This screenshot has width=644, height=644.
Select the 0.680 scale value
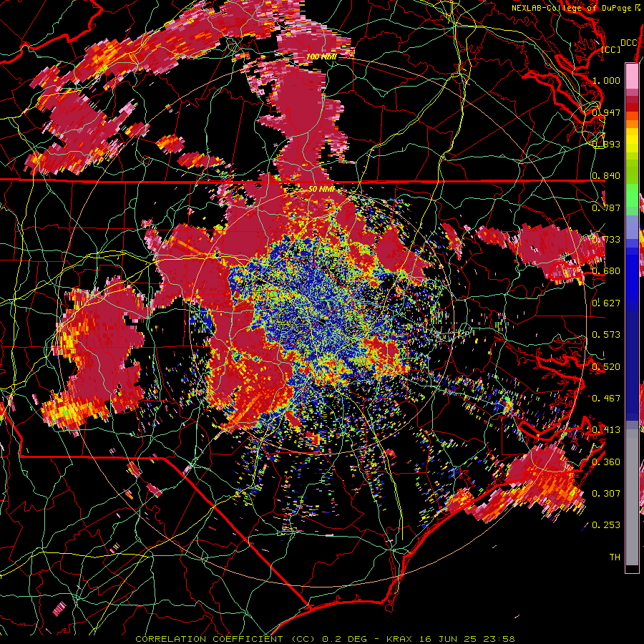606,271
